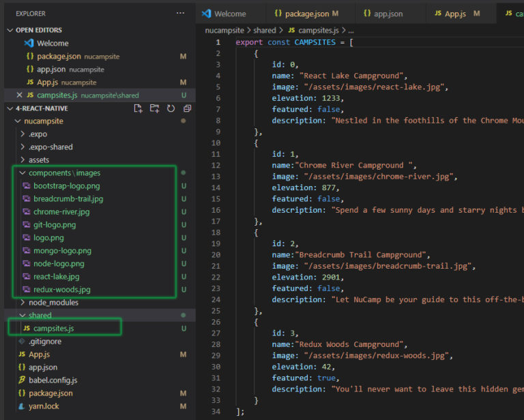Collapse the components\images folder
Image resolution: width=524 pixels, height=420 pixels.
pos(23,173)
